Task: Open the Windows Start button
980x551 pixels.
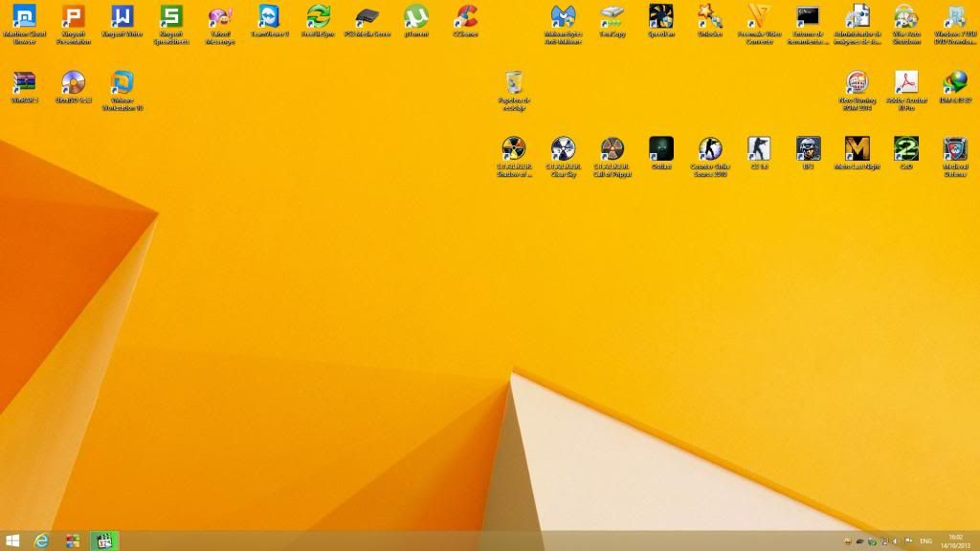Action: click(x=13, y=540)
